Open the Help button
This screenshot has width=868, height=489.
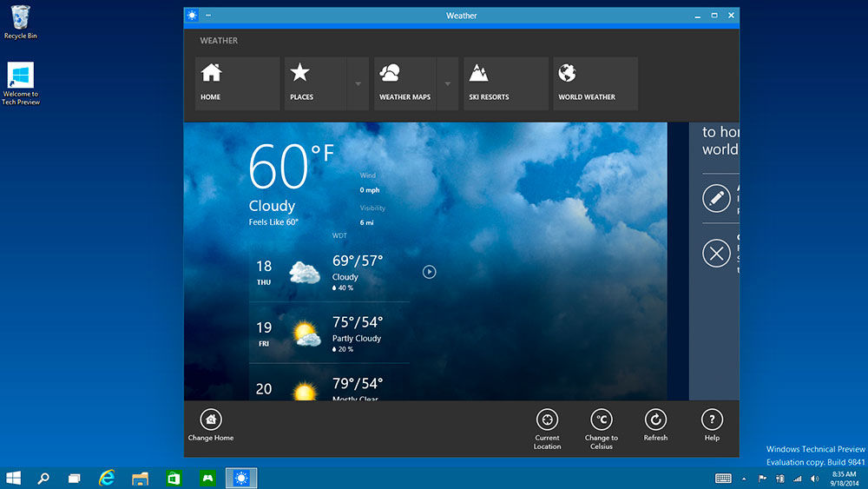pos(712,420)
